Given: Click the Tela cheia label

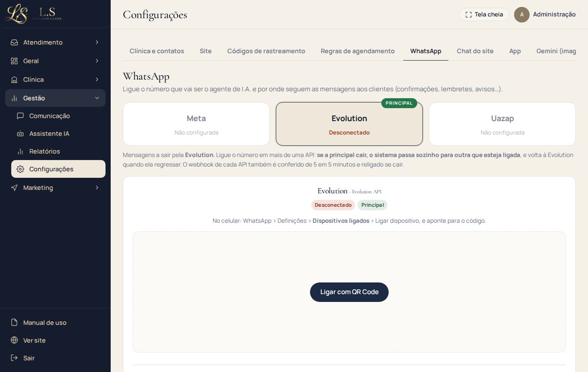Looking at the screenshot, I should tap(489, 15).
